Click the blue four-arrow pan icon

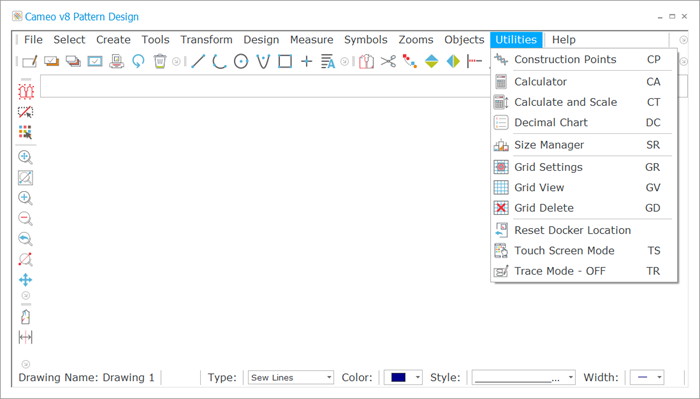25,280
